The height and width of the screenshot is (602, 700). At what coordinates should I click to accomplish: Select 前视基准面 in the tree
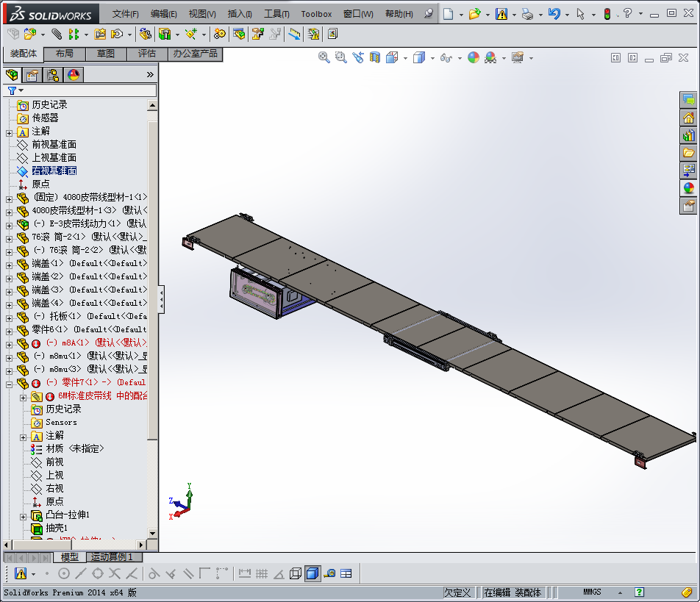tap(54, 145)
